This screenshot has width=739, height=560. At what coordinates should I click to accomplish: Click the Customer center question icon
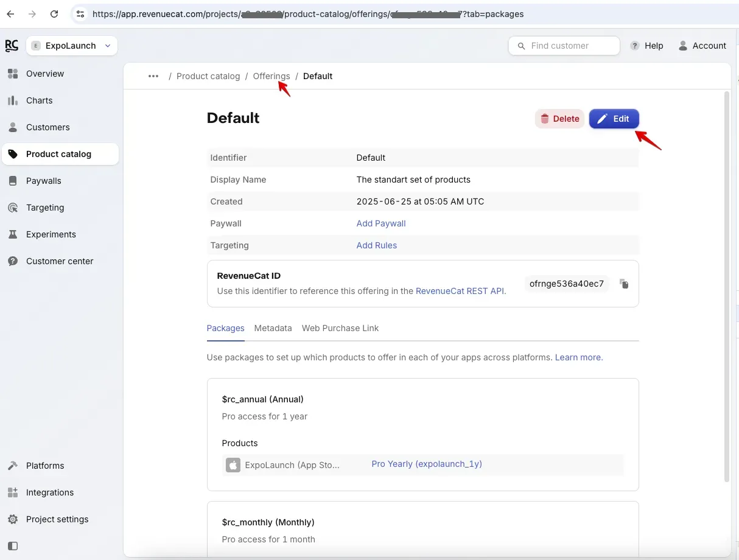[13, 261]
